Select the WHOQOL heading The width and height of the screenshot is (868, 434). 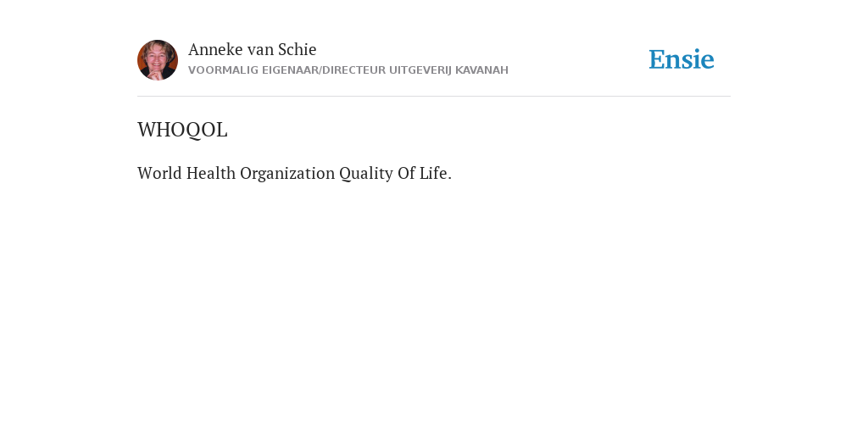182,130
